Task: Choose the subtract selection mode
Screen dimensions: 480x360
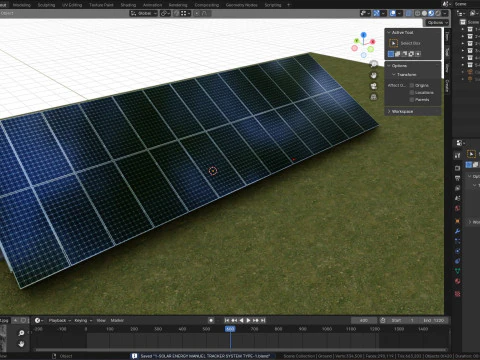Action: pos(404,54)
